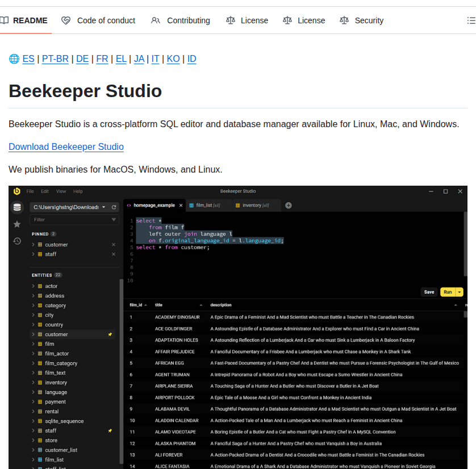Click the film table icon
Viewport: 476px width, 469px height.
pyautogui.click(x=40, y=344)
